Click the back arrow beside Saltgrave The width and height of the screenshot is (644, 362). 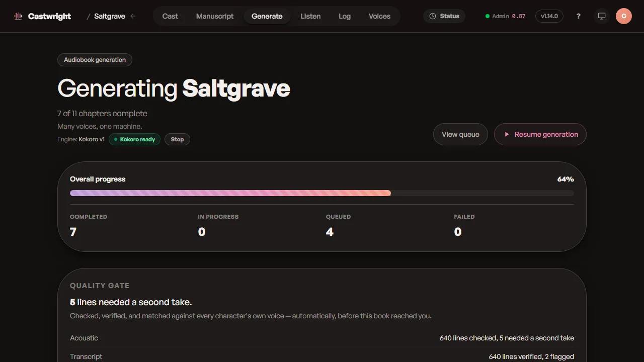point(133,16)
